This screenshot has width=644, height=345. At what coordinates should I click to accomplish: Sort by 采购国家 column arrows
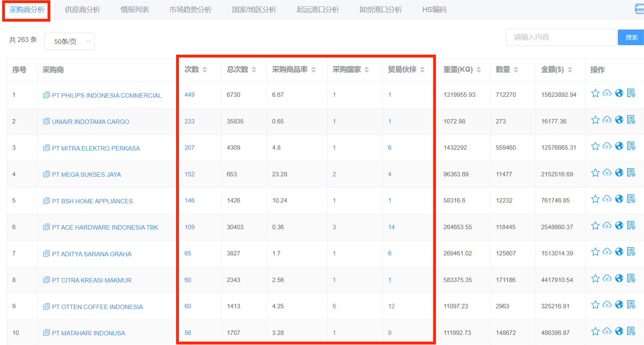coord(367,70)
